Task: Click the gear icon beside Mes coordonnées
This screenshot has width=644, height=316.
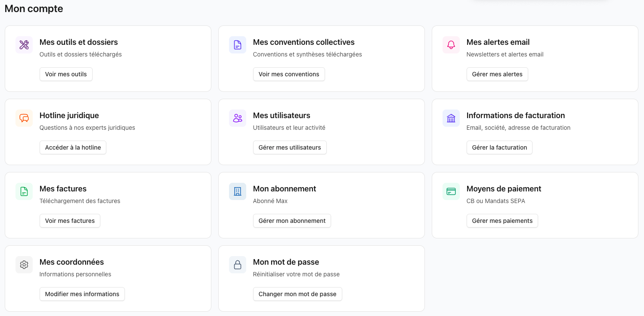Action: tap(24, 265)
